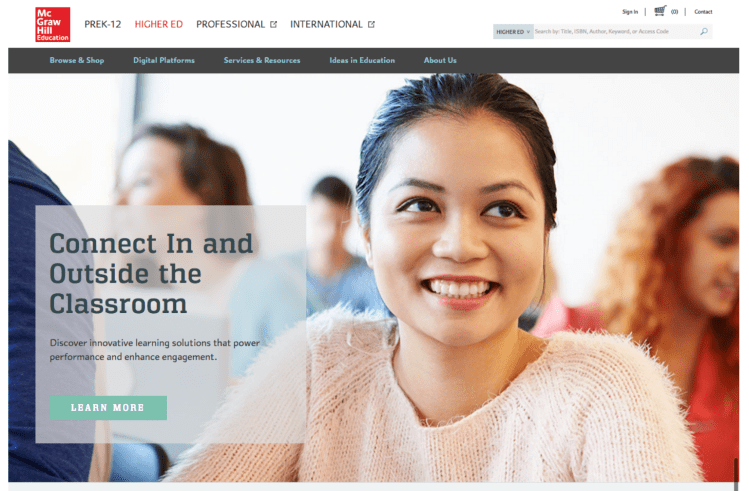749x491 pixels.
Task: Open the Digital Platforms menu
Action: [x=164, y=60]
